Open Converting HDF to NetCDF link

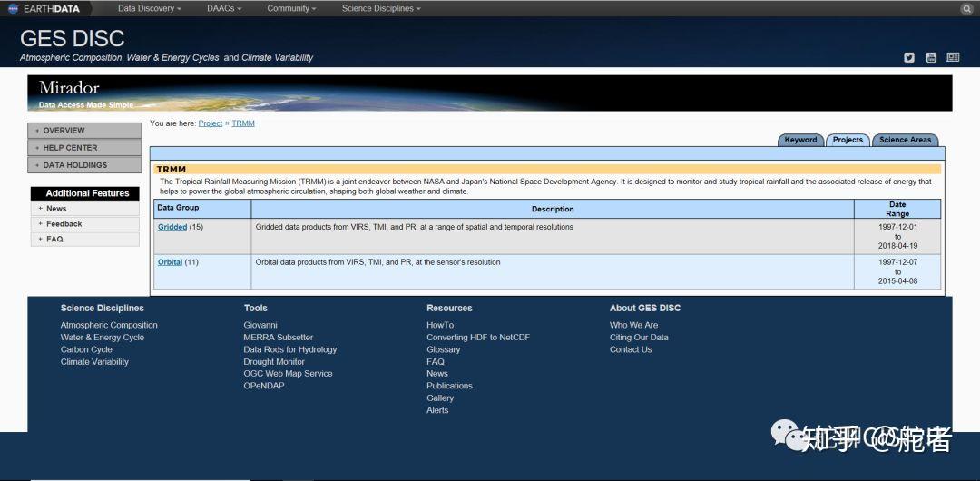pyautogui.click(x=478, y=337)
